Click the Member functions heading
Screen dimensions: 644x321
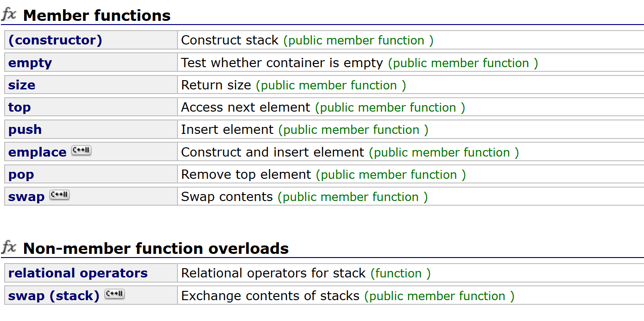pos(97,16)
